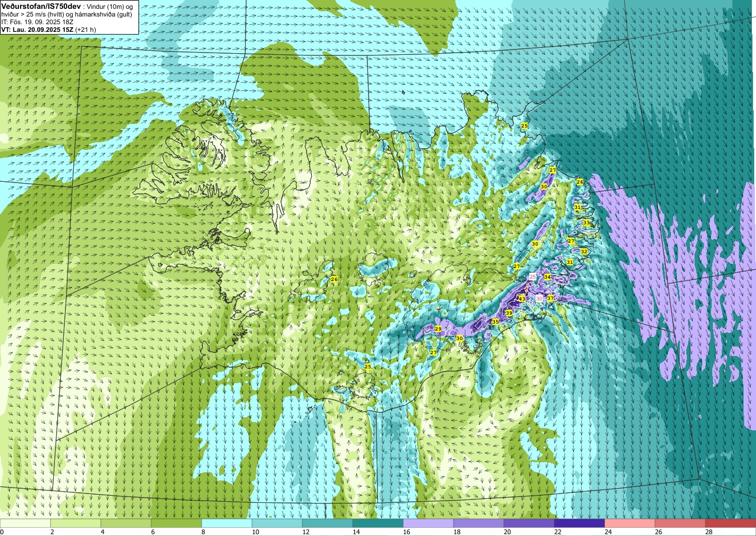The image size is (756, 536).
Task: Click the white-boxed gust label 30
Action: 539,299
